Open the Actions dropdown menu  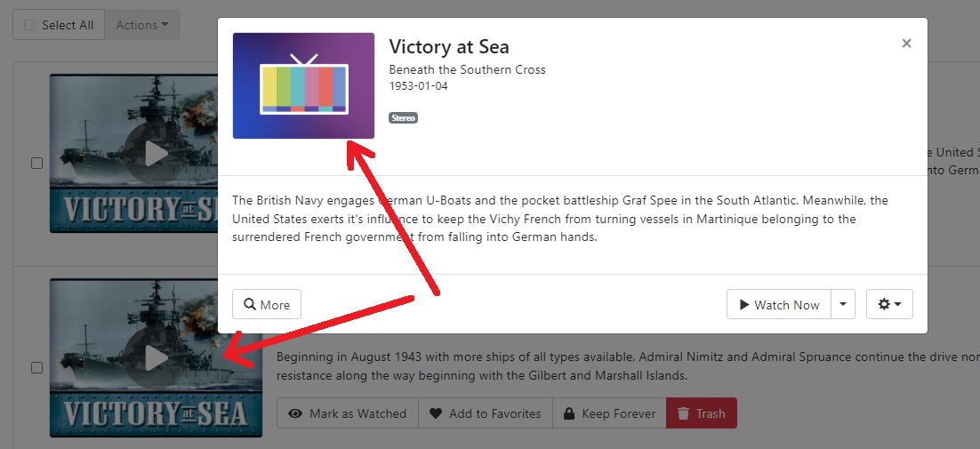142,25
